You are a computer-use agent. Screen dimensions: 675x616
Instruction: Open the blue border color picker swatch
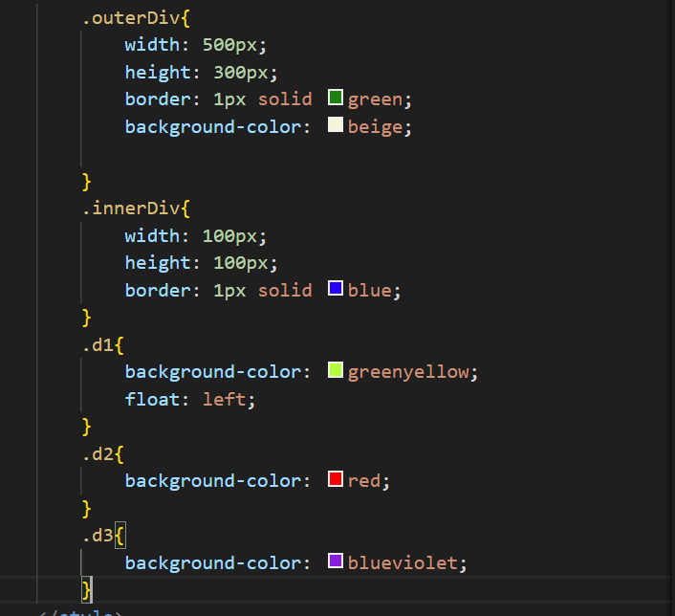[336, 289]
